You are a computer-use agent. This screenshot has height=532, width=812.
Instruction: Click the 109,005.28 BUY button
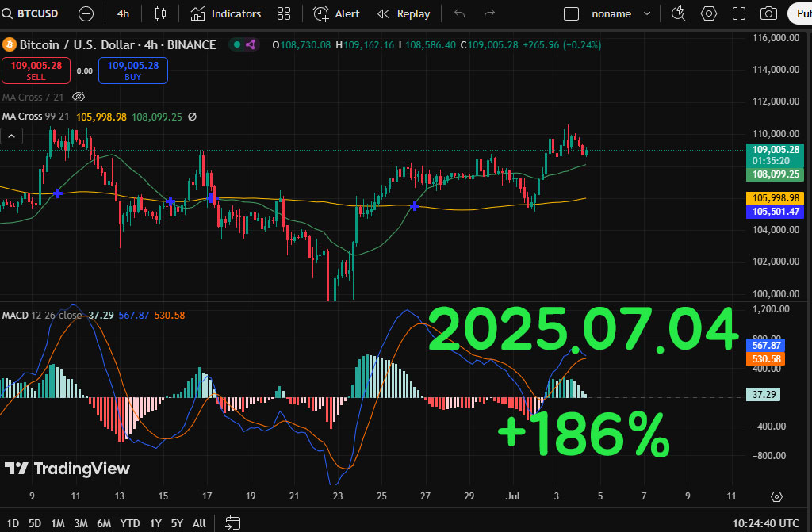click(133, 71)
